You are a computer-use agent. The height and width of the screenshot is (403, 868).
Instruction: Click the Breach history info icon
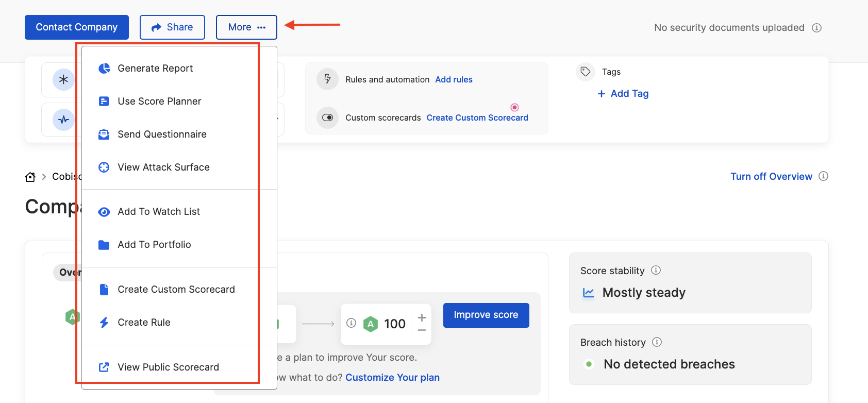[657, 342]
